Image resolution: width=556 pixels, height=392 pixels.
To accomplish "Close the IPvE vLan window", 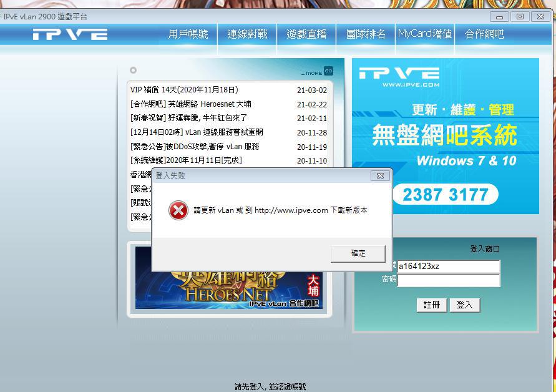I will click(x=540, y=17).
